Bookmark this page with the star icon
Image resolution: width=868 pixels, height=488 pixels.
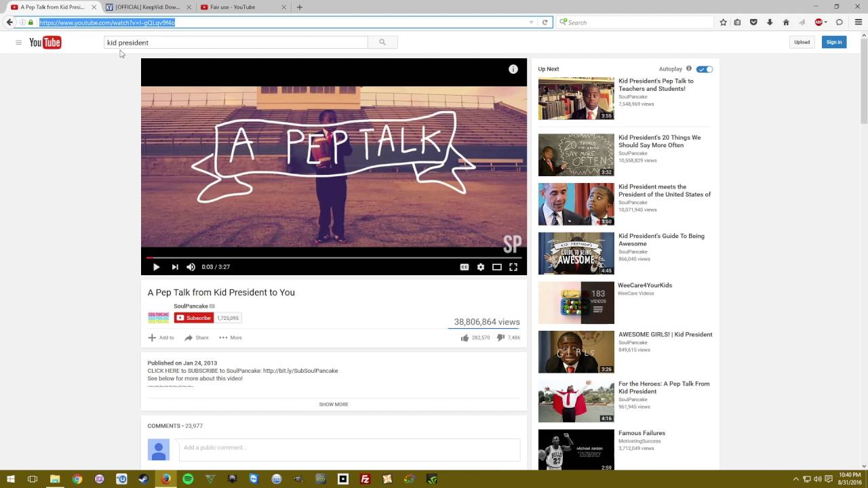[723, 22]
